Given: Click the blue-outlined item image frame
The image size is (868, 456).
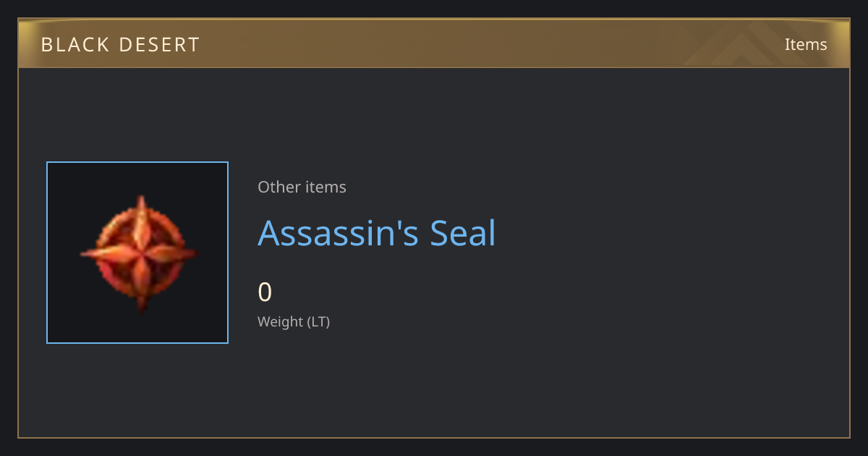Looking at the screenshot, I should coord(137,253).
